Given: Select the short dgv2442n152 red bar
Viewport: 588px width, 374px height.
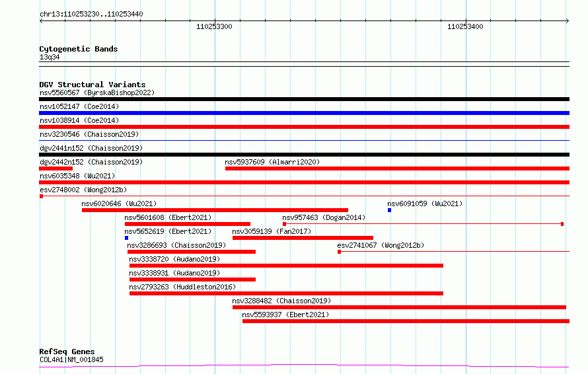Looking at the screenshot, I should click(56, 168).
